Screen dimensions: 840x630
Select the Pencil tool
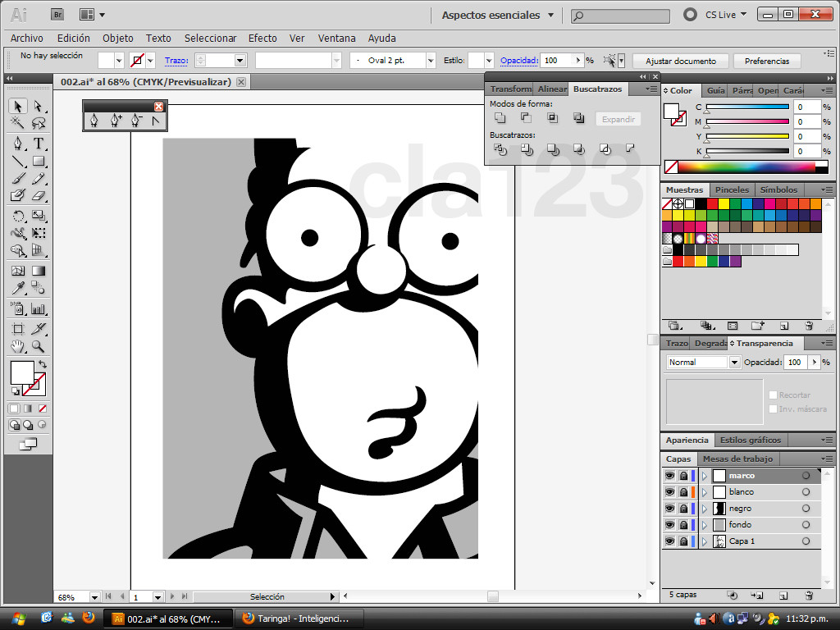click(x=38, y=178)
